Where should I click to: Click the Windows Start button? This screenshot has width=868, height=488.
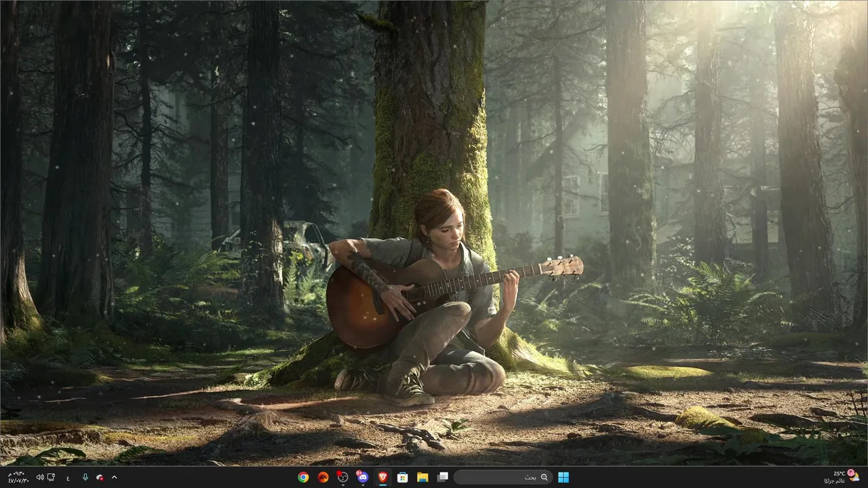[564, 477]
